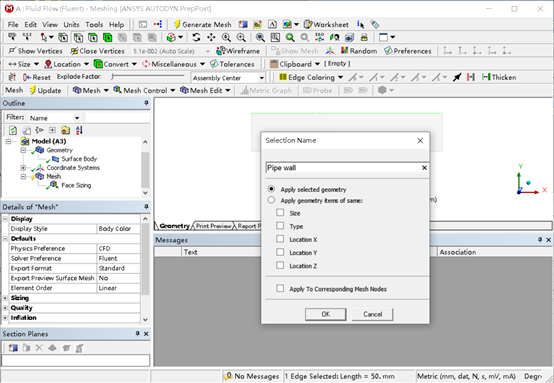The width and height of the screenshot is (554, 383).
Task: Open the Worksheet view
Action: pyautogui.click(x=326, y=24)
